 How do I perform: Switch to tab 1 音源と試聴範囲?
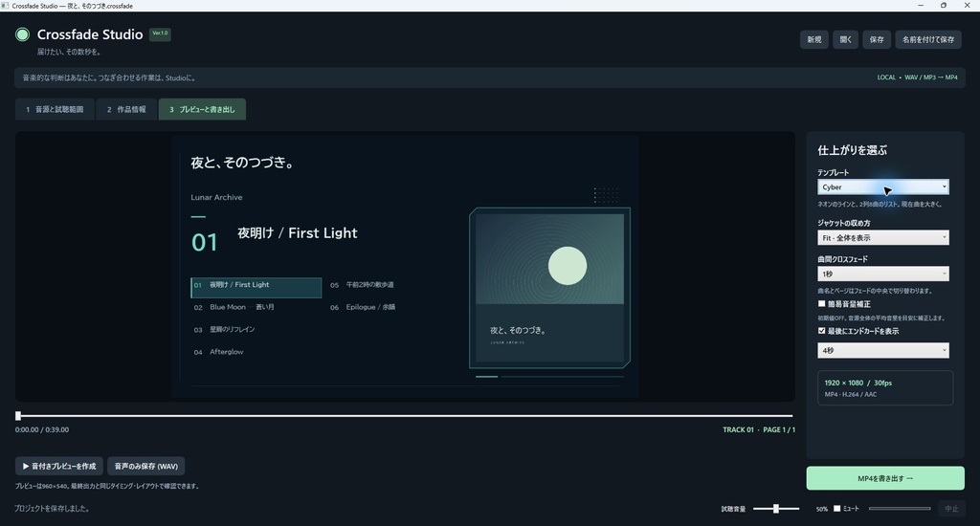tap(55, 109)
